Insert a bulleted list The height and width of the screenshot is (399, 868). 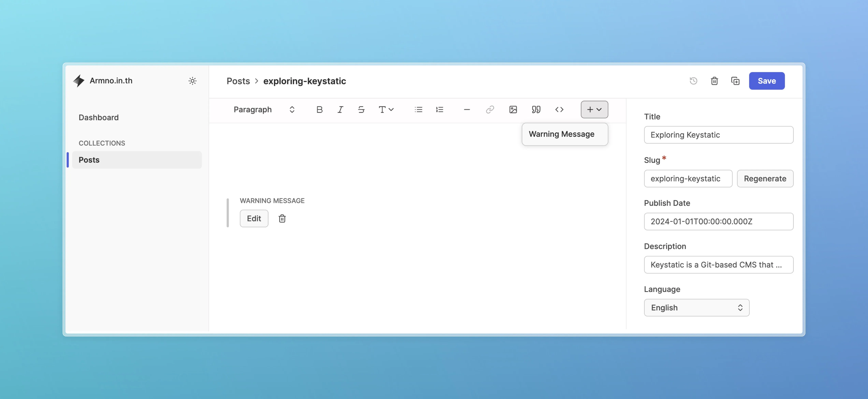[x=418, y=109]
